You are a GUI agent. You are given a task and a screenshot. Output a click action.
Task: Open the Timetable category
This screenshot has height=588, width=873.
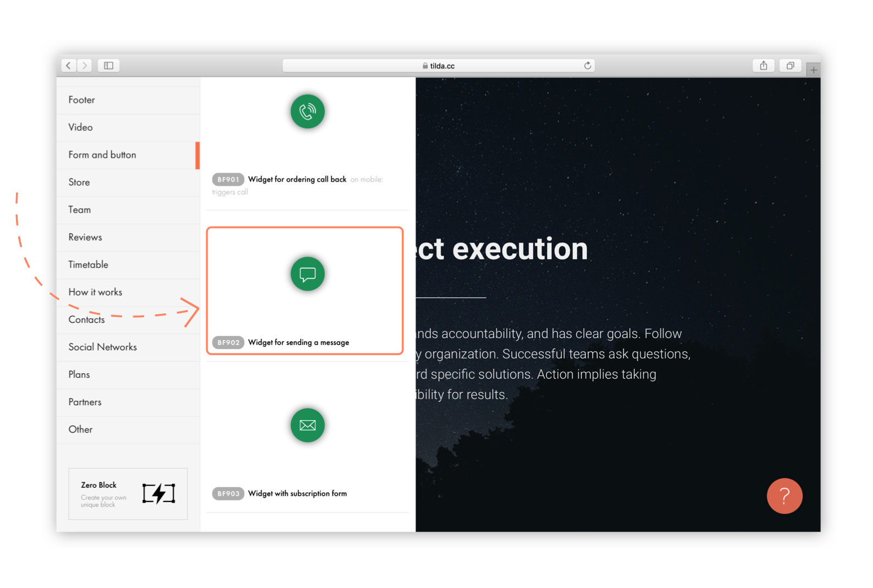pyautogui.click(x=128, y=265)
